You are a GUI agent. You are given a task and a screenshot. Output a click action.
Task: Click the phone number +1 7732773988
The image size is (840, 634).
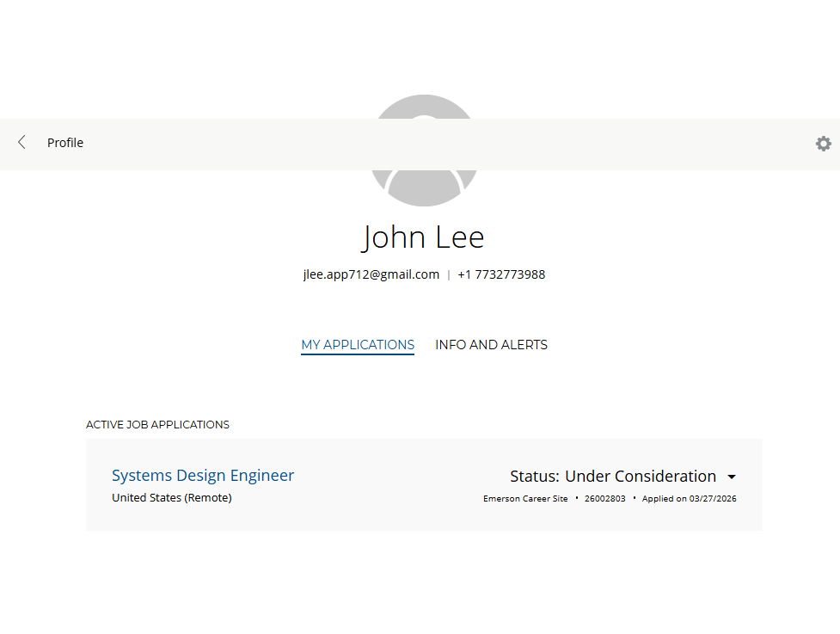(x=501, y=274)
